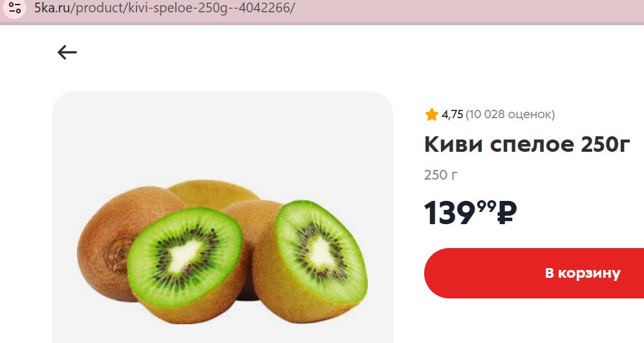Open the 10 028 оценок reviews link
This screenshot has width=644, height=343.
click(510, 114)
